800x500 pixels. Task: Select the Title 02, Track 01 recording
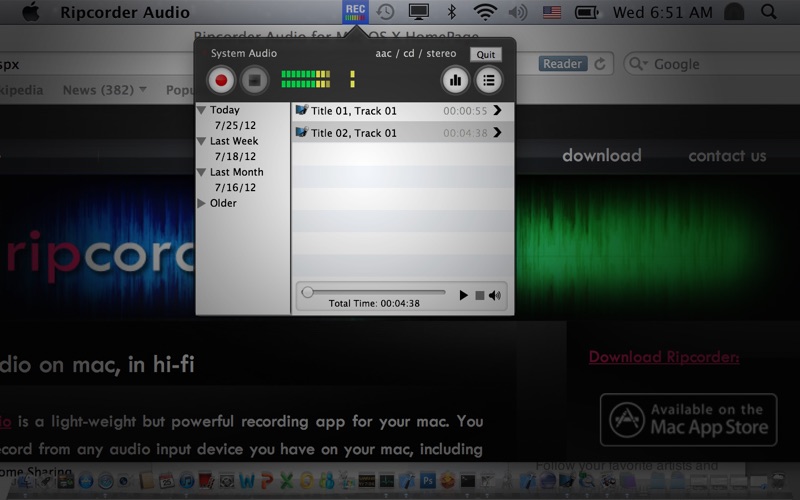(x=403, y=133)
